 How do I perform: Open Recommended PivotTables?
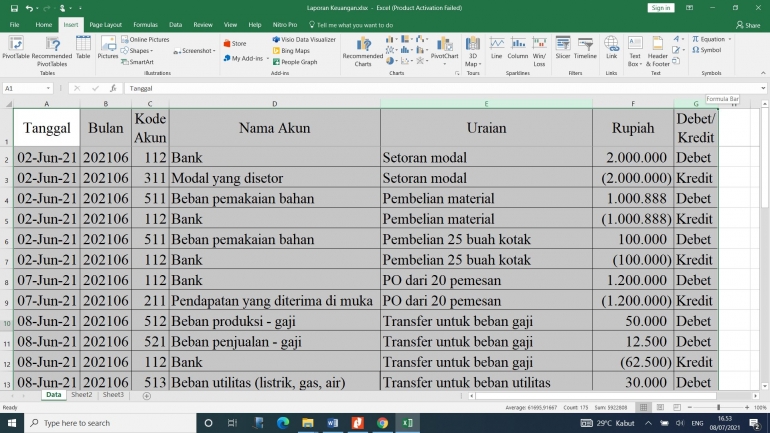52,51
